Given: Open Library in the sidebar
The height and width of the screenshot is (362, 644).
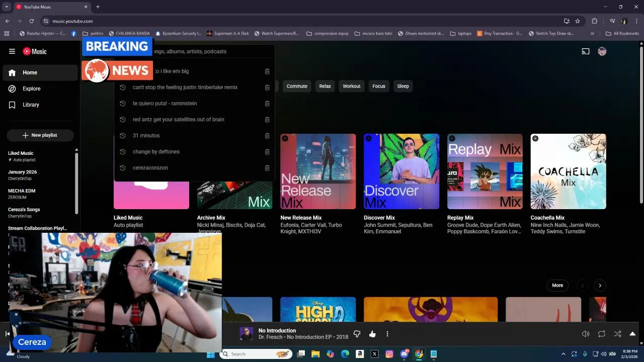Looking at the screenshot, I should (40, 105).
